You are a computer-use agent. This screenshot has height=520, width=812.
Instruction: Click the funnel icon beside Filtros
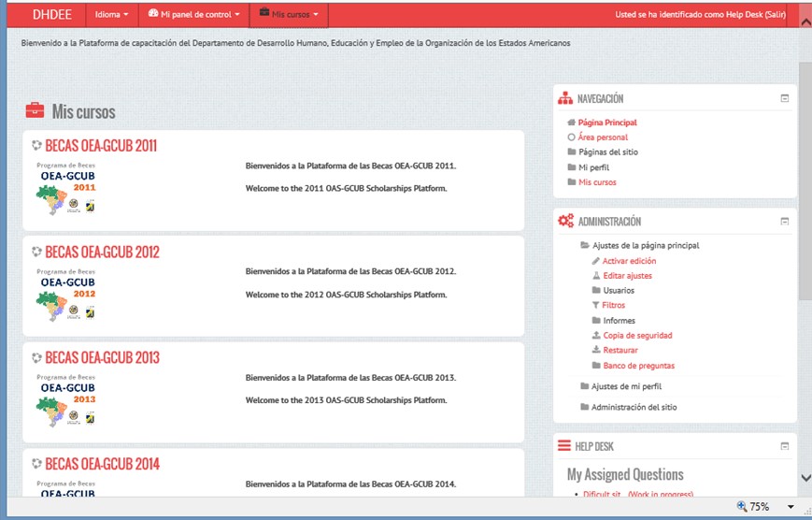(596, 306)
